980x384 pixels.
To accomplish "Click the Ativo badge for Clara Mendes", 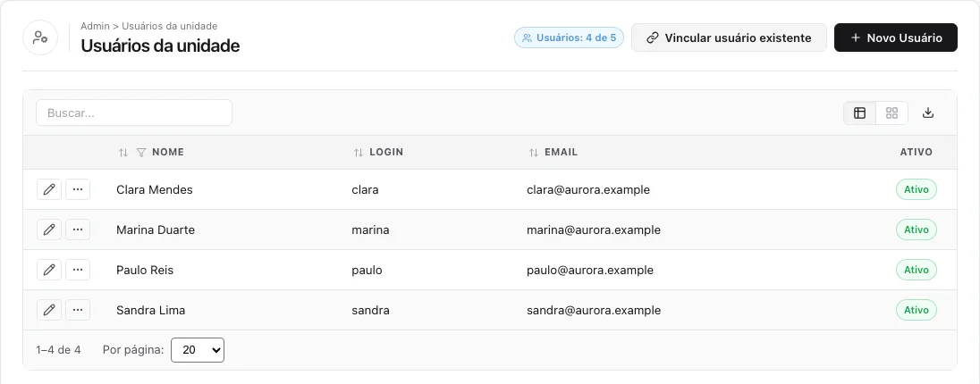I will 917,189.
